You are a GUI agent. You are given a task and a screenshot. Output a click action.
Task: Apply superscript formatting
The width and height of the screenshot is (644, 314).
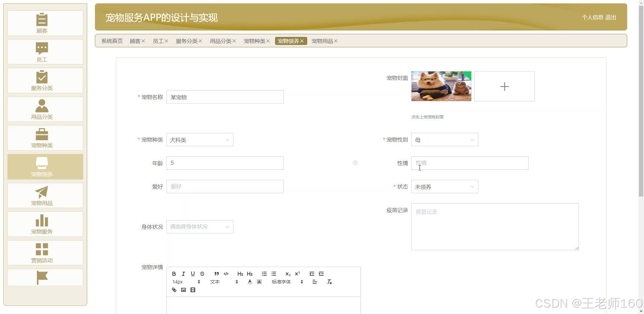pyautogui.click(x=298, y=274)
